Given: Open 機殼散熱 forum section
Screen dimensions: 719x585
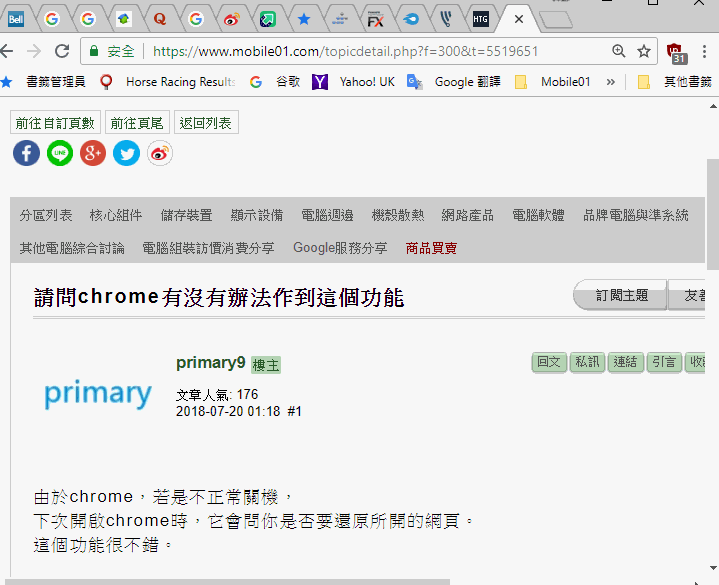Looking at the screenshot, I should click(398, 215).
